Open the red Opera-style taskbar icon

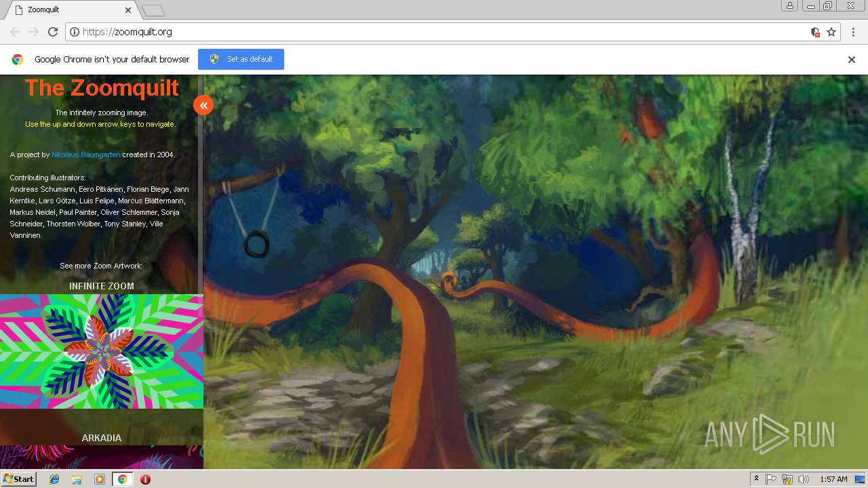(x=145, y=479)
